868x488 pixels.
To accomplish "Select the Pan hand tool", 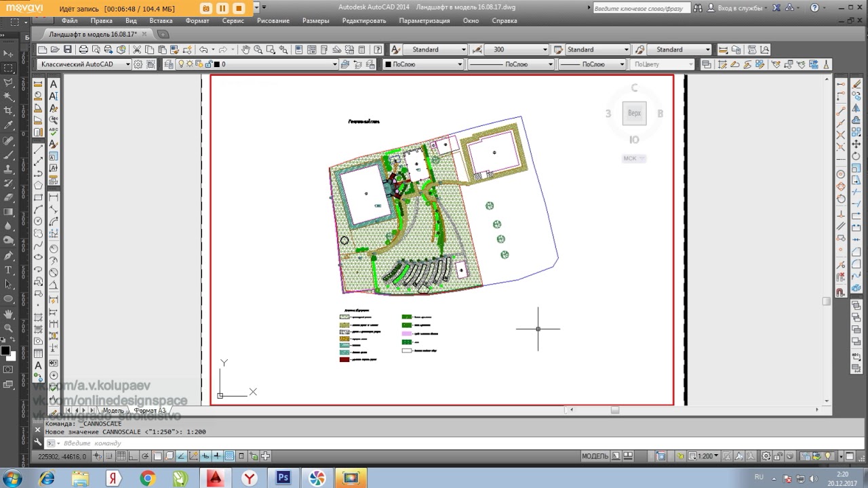I will [245, 49].
